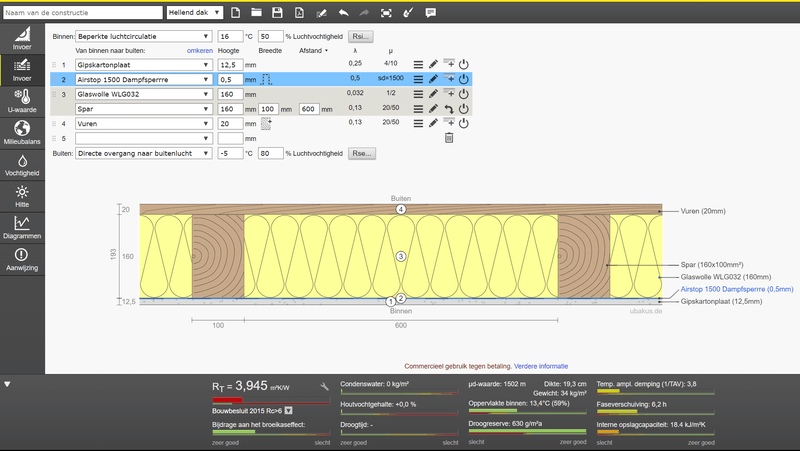The image size is (800, 451).
Task: Open the Hellend dak construction type dropdown
Action: point(194,12)
